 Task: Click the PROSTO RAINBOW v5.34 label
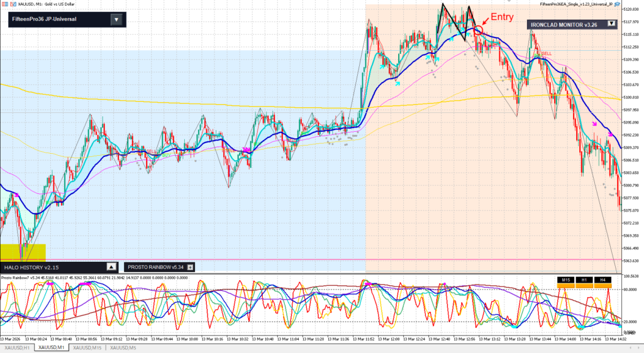[x=155, y=267]
